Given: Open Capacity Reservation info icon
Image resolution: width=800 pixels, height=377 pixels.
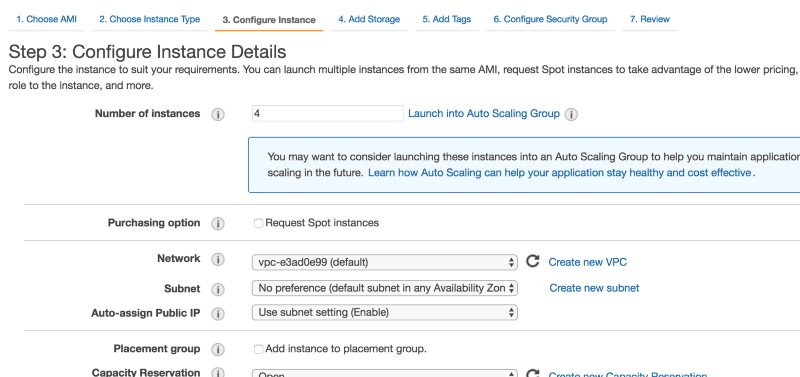Looking at the screenshot, I should coord(218,372).
